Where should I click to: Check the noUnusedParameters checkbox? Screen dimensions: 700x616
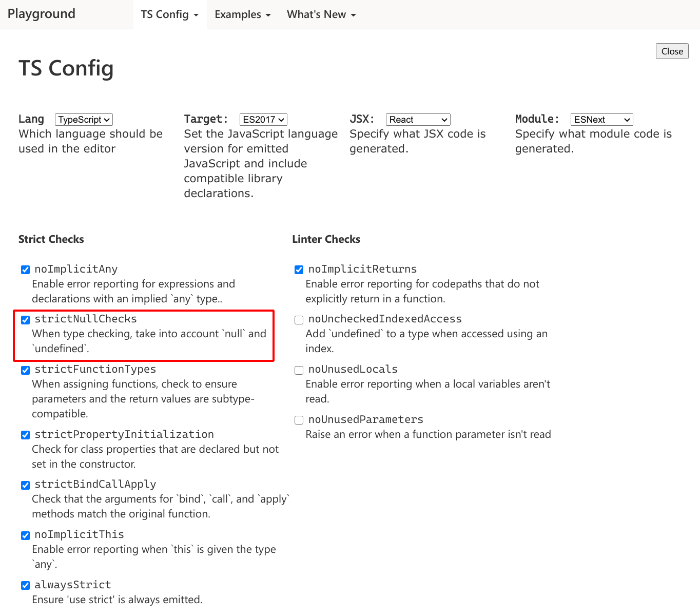pyautogui.click(x=299, y=420)
